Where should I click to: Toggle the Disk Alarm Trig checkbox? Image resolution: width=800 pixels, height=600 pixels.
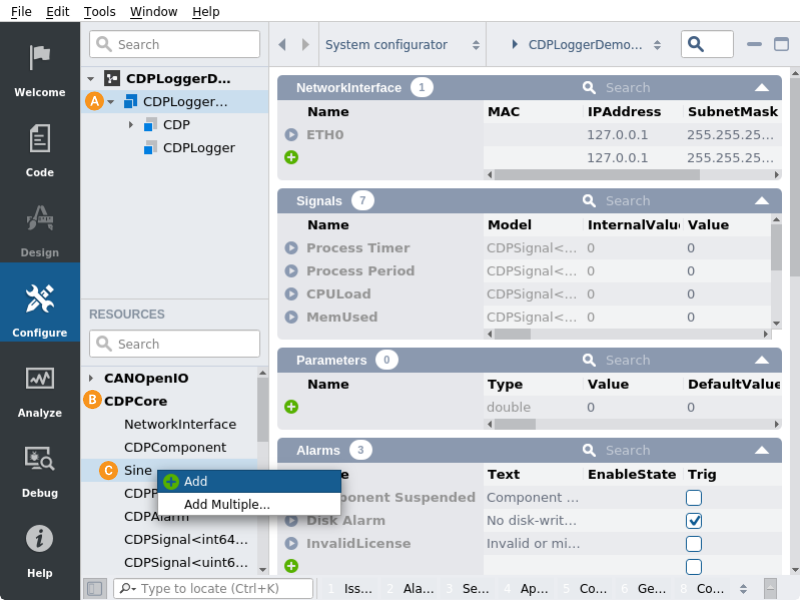point(694,521)
